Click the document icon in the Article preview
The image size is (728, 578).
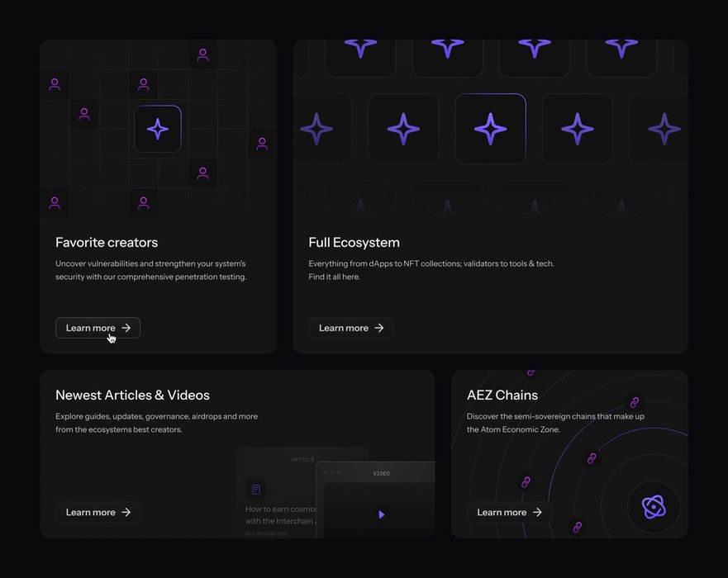point(256,490)
